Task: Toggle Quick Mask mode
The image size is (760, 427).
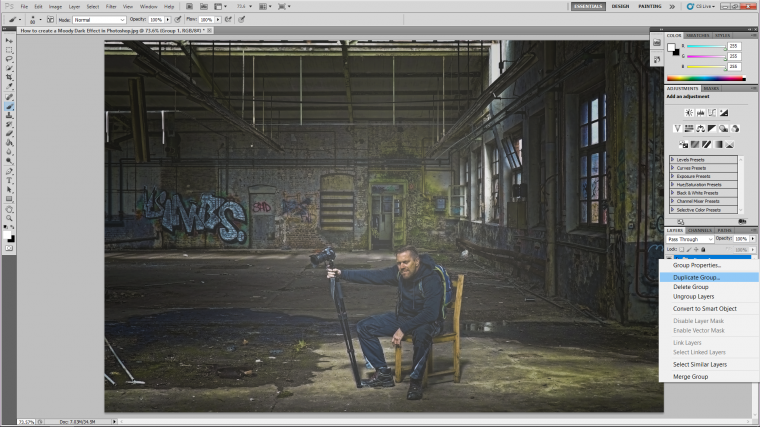Action: click(9, 248)
